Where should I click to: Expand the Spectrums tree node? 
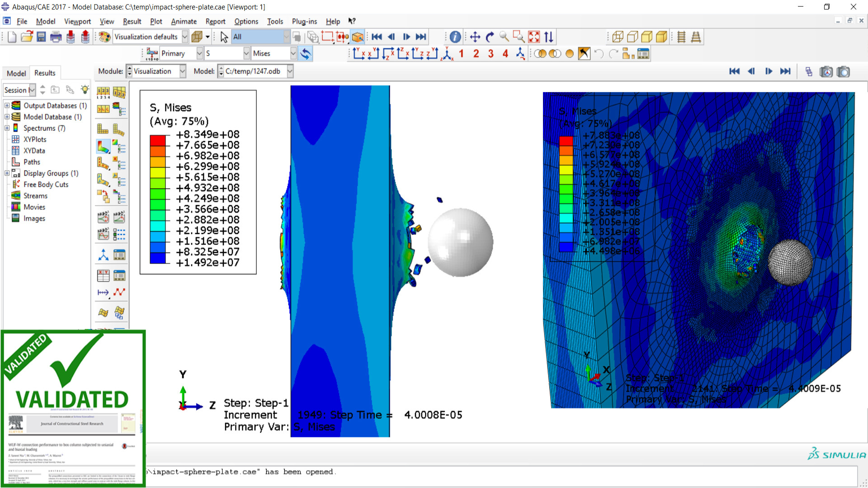click(x=7, y=128)
